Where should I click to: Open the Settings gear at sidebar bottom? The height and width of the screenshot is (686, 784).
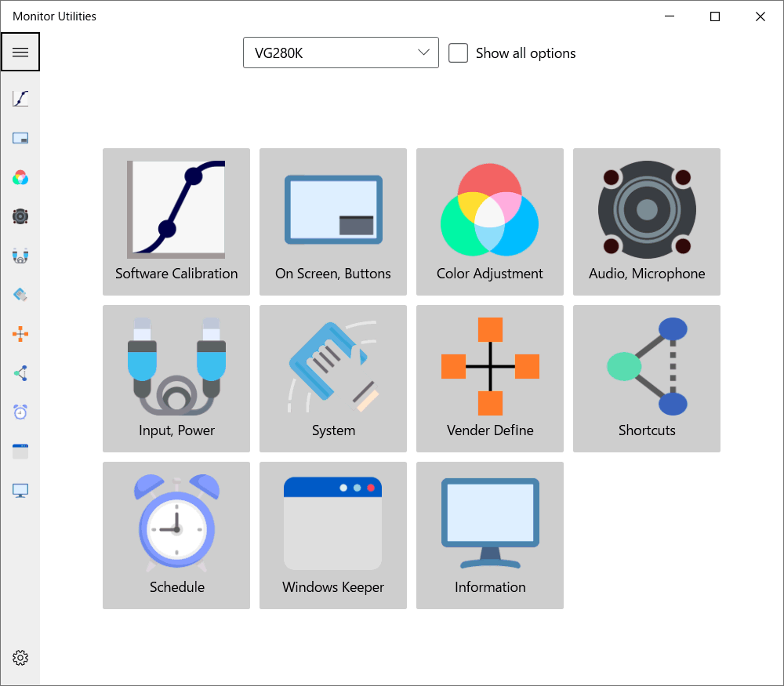(x=20, y=658)
